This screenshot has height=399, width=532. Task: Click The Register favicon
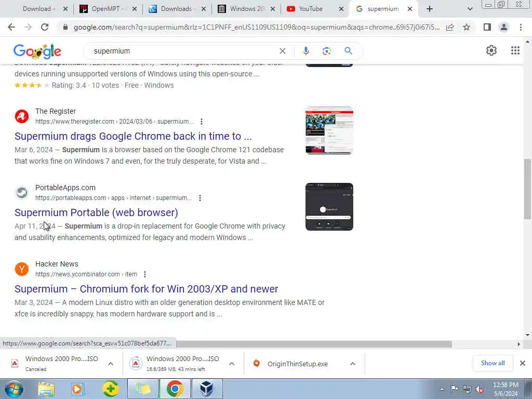(x=22, y=116)
